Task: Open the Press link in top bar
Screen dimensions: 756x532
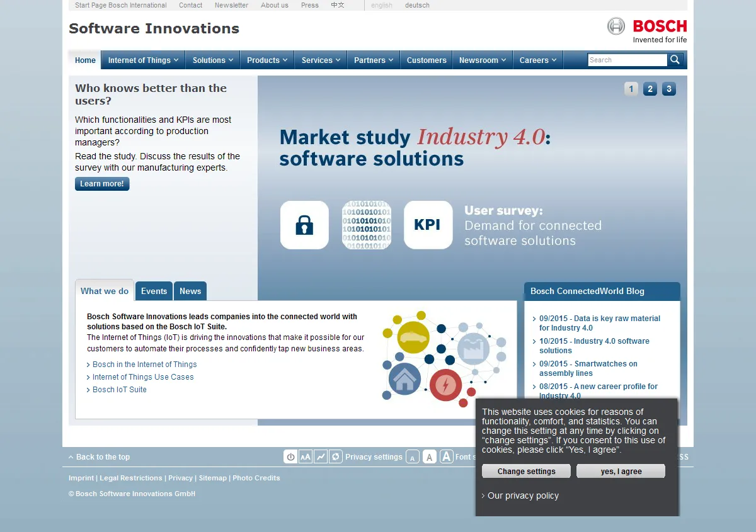Action: coord(310,5)
